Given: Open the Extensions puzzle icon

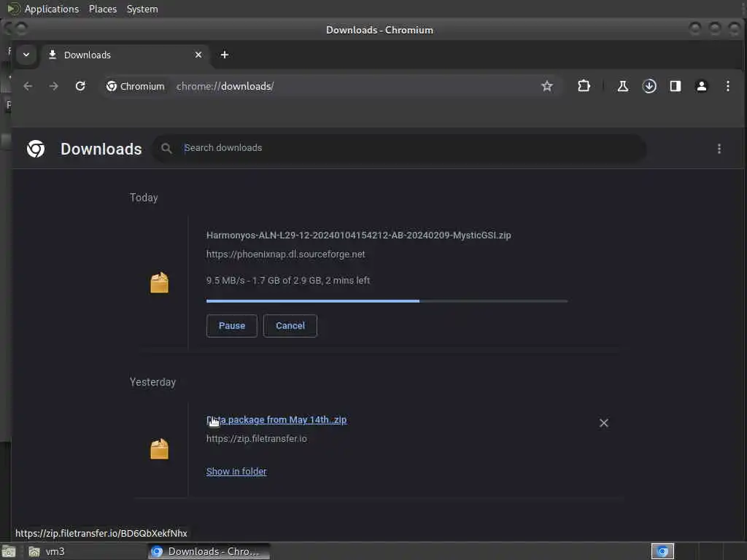Looking at the screenshot, I should point(584,86).
